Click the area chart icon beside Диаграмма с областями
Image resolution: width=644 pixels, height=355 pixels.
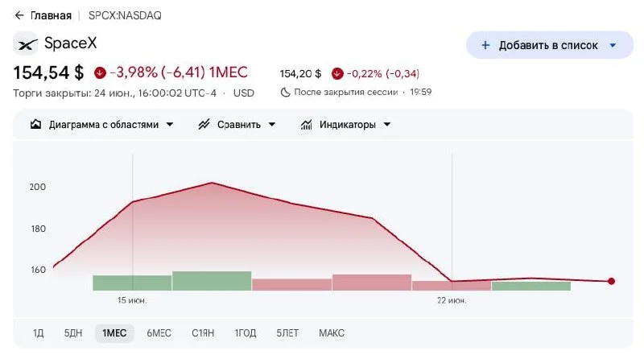[35, 124]
